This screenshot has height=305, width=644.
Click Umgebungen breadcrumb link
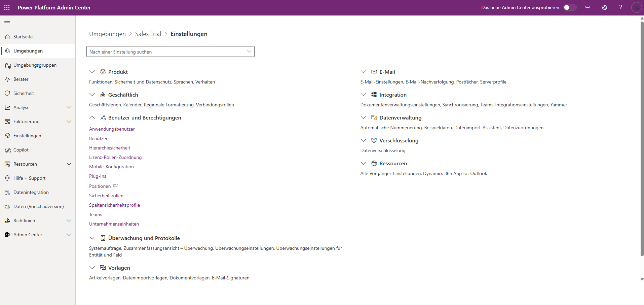click(107, 34)
